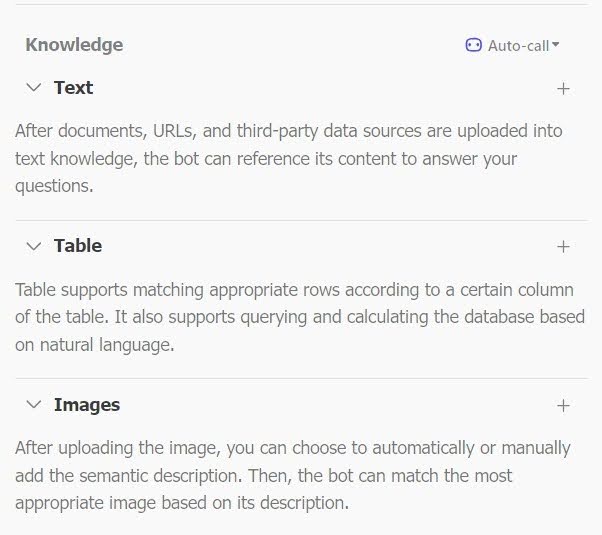This screenshot has width=602, height=535.
Task: Collapse the Text section chevron
Action: click(34, 88)
